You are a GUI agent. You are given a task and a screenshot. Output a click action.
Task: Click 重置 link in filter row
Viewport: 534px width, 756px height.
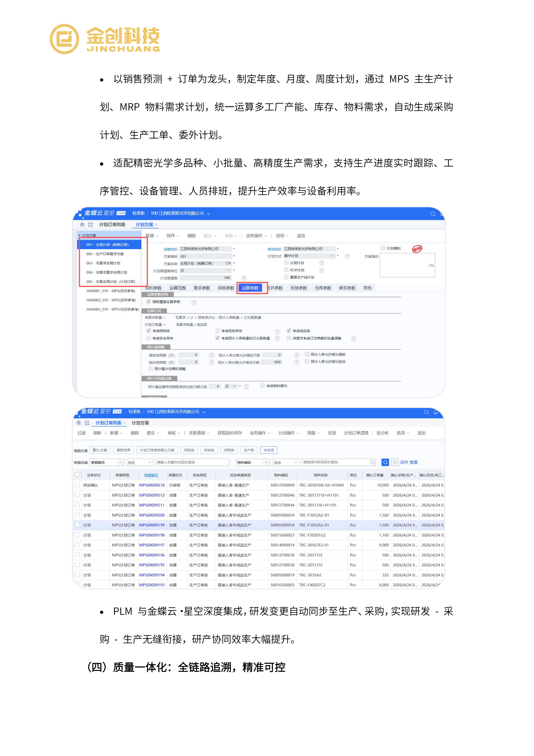pyautogui.click(x=414, y=462)
